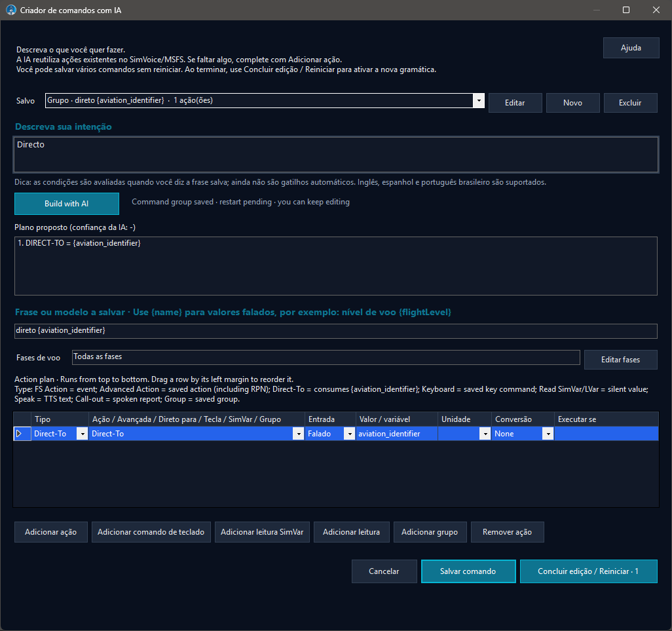Click the Cancelar button
This screenshot has width=672, height=631.
[x=384, y=571]
